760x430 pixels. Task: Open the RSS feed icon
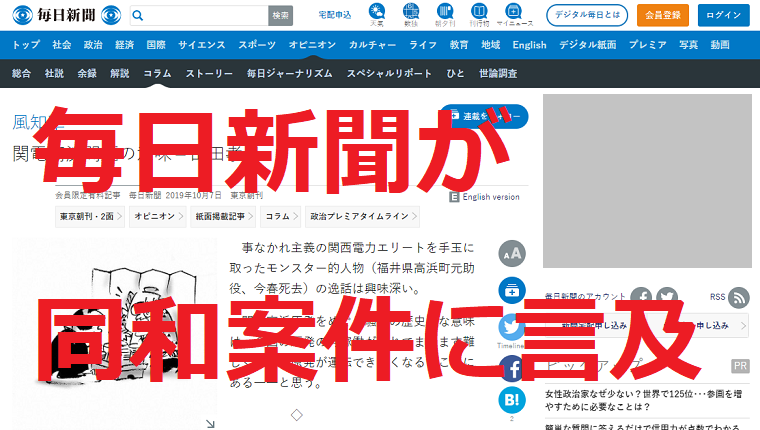739,297
